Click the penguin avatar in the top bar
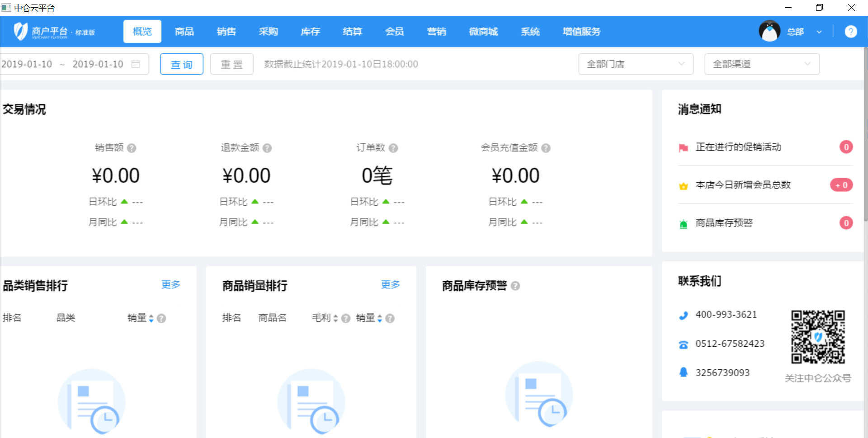The image size is (868, 438). coord(769,31)
